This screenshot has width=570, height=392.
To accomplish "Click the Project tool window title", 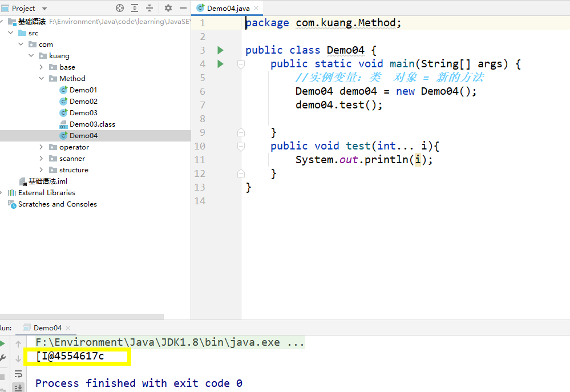I will pyautogui.click(x=23, y=8).
